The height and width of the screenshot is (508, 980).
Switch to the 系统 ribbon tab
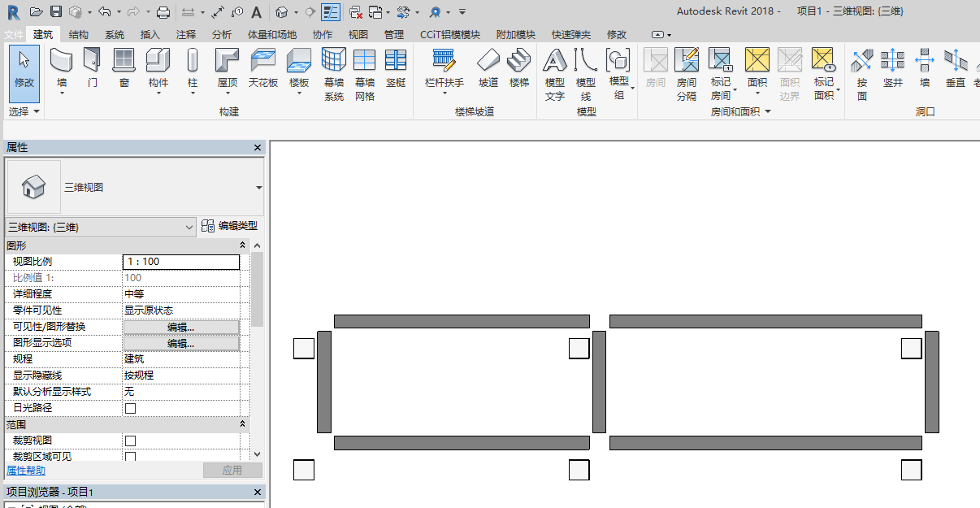click(x=115, y=35)
